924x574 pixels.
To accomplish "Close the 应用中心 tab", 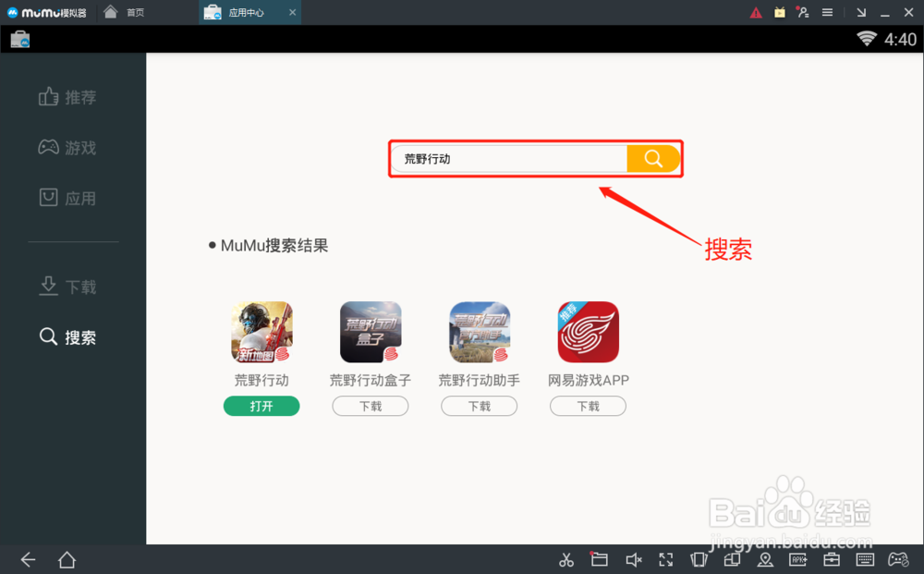I will pos(292,12).
